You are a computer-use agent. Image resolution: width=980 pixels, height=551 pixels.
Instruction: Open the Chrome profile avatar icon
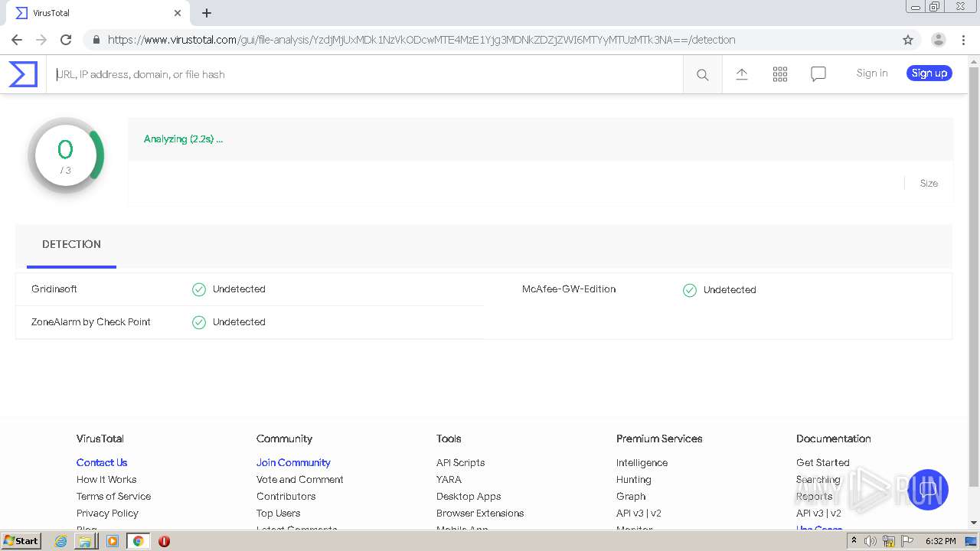[x=939, y=40]
